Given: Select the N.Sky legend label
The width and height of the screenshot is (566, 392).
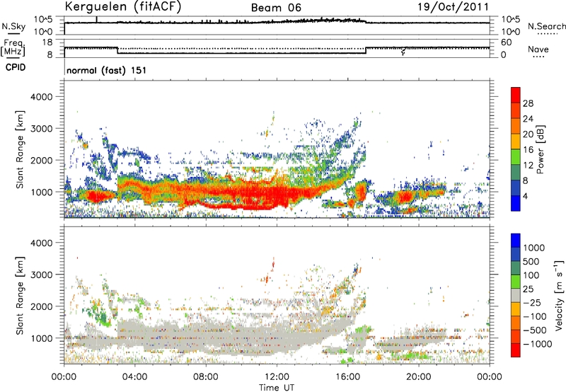Looking at the screenshot, I should pyautogui.click(x=13, y=26).
